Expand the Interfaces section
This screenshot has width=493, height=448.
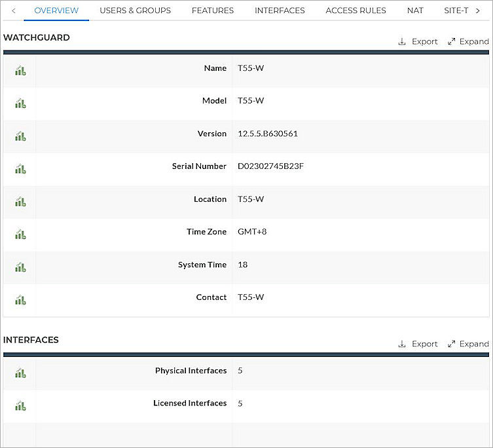coord(468,344)
